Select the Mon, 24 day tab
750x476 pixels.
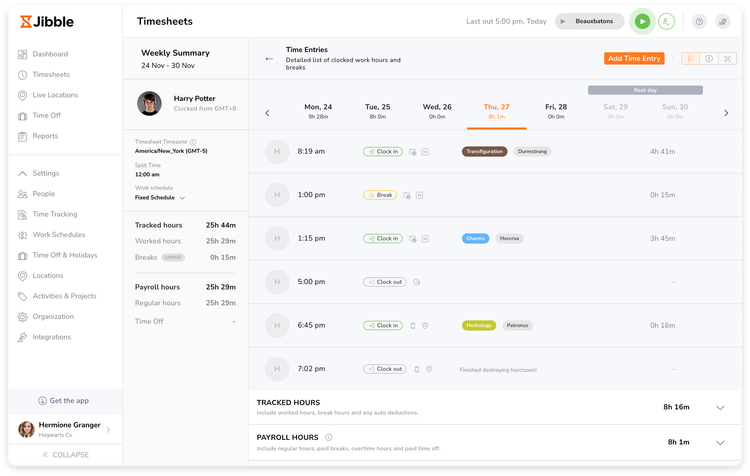[318, 111]
